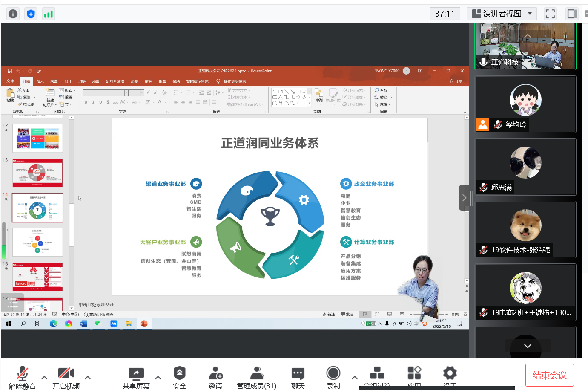
Task: Open meeting info icon
Action: pos(13,14)
